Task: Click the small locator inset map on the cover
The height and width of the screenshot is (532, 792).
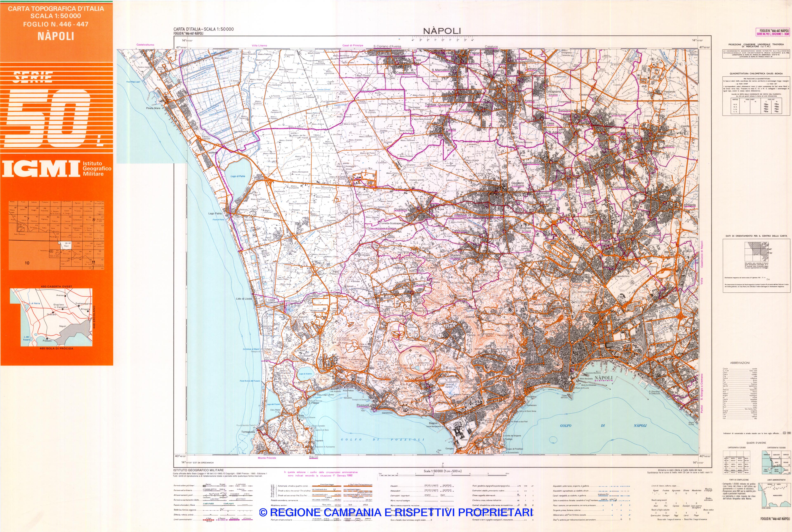Action: 51,317
